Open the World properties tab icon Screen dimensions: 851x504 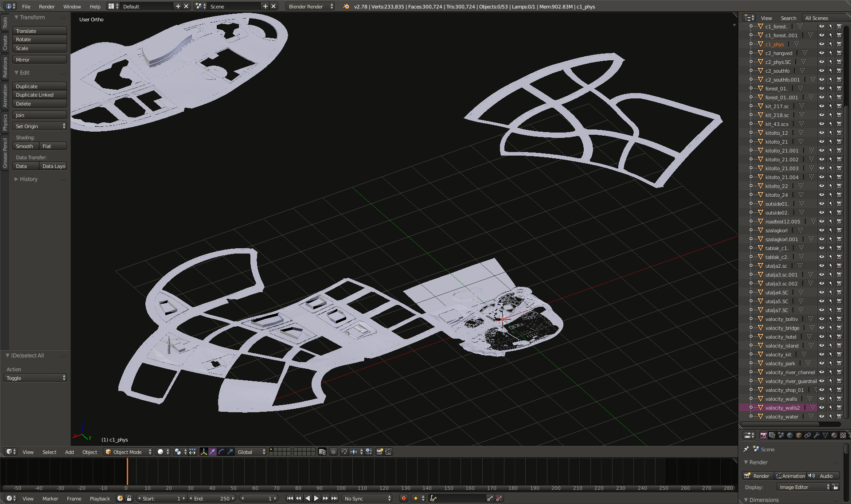(789, 435)
